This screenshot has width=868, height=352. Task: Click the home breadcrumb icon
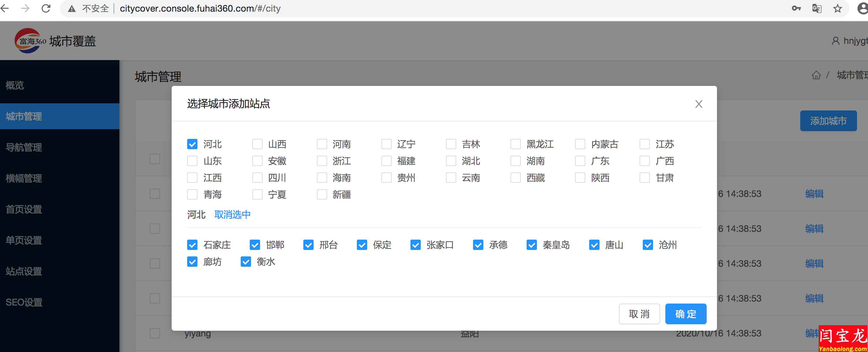pyautogui.click(x=816, y=75)
